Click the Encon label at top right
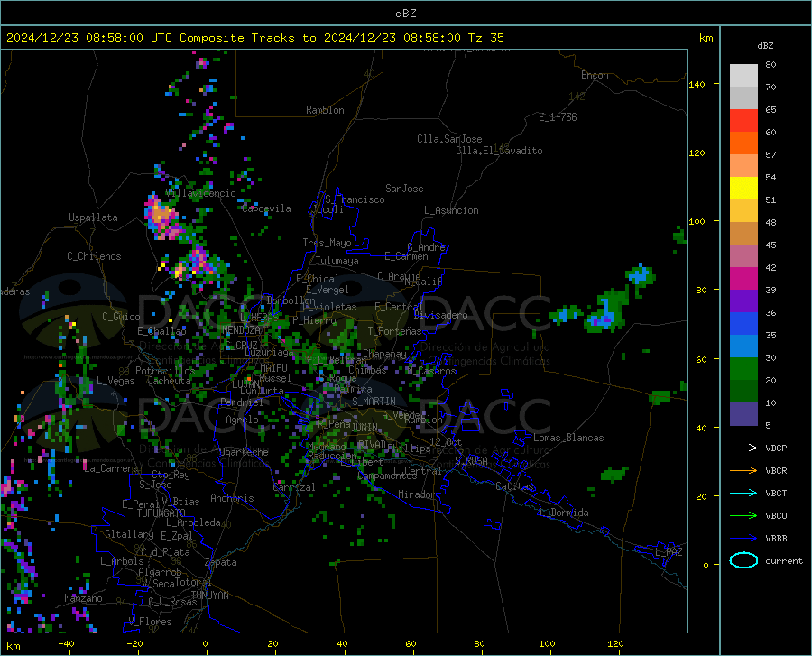 coord(595,75)
